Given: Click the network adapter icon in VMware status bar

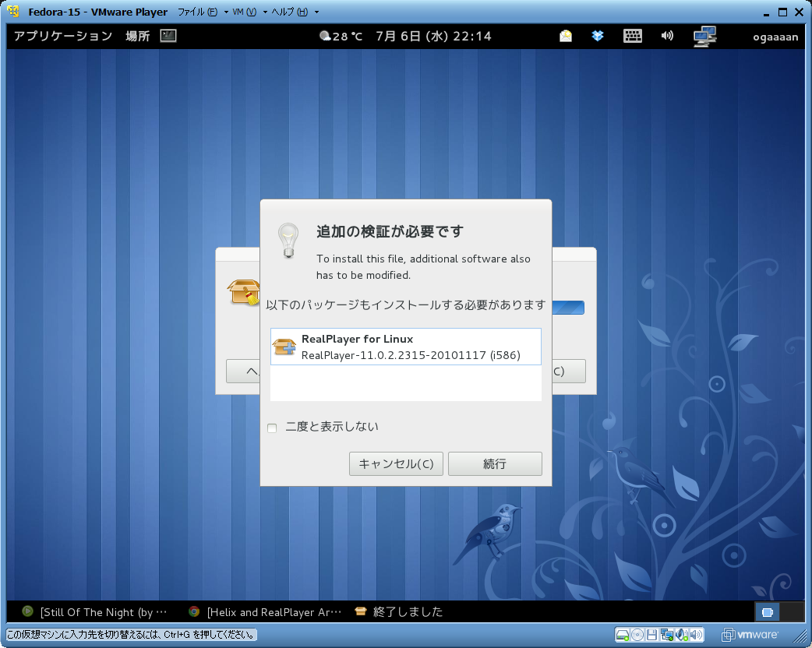Looking at the screenshot, I should point(666,635).
